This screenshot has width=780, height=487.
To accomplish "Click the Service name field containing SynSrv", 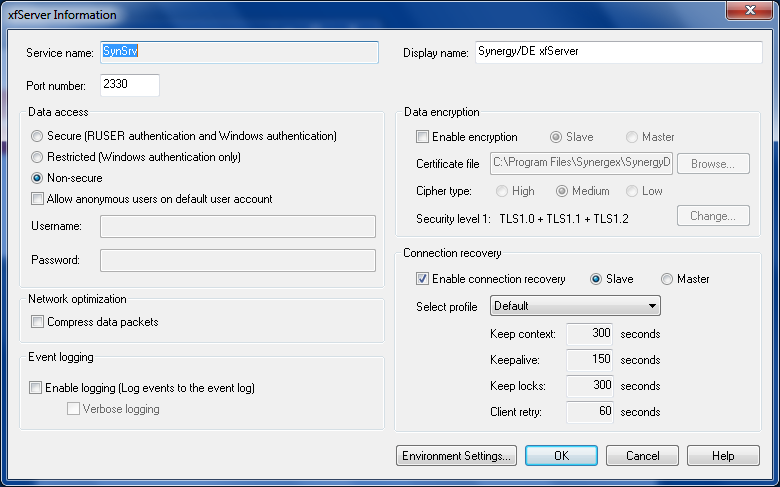I will tap(239, 52).
